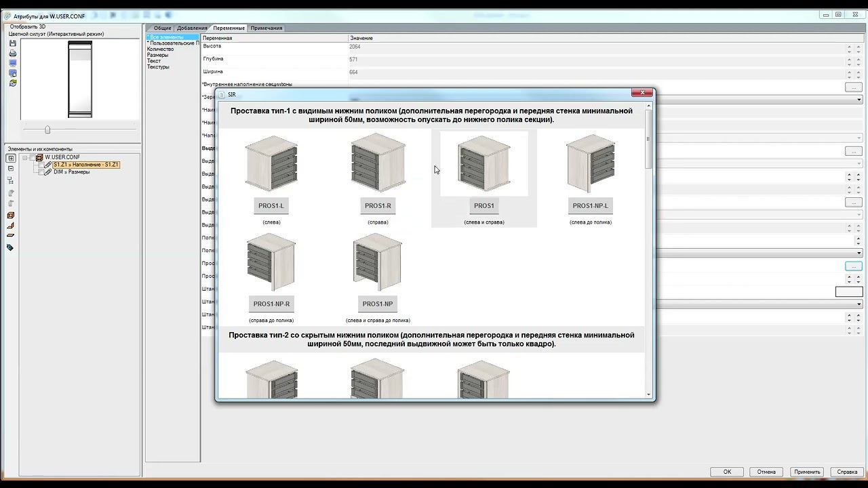
Task: Click the PROS1-L cabinet thumbnail
Action: point(271,163)
